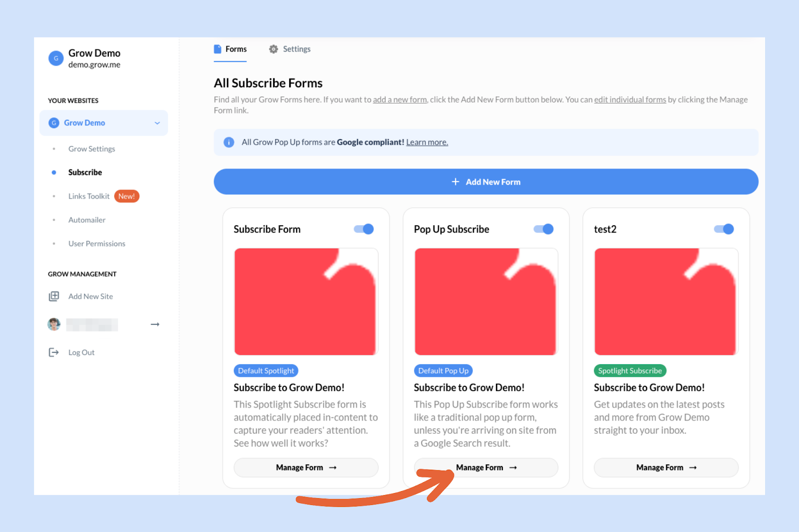Click the Grow Demo avatar icon in header
Screen dimensions: 799x532
coord(56,58)
